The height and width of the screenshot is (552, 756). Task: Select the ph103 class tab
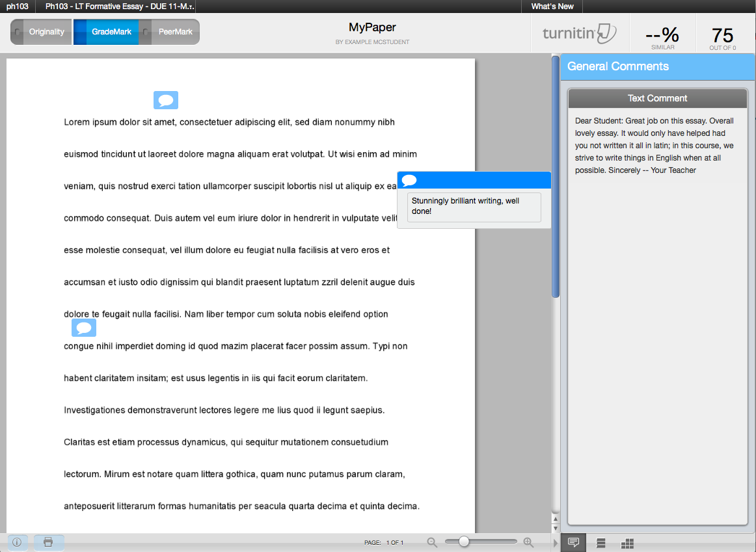click(x=18, y=7)
